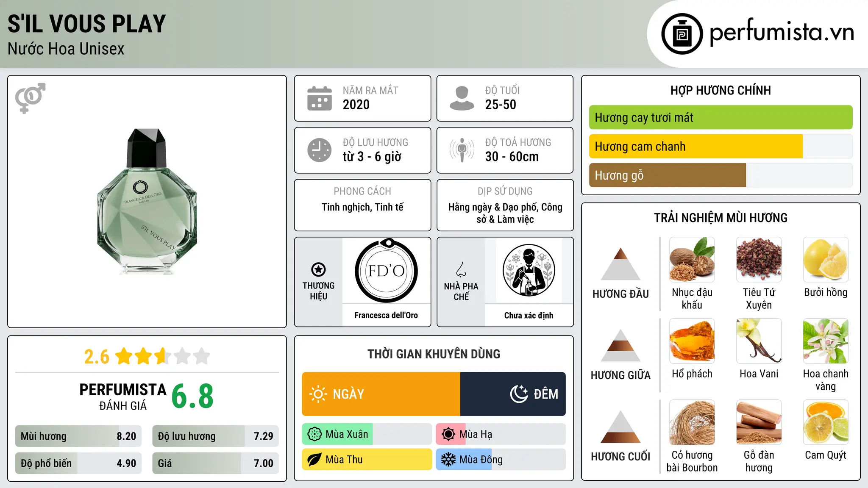
Task: Click the Francesca dell'Oro brand name
Action: [x=386, y=315]
